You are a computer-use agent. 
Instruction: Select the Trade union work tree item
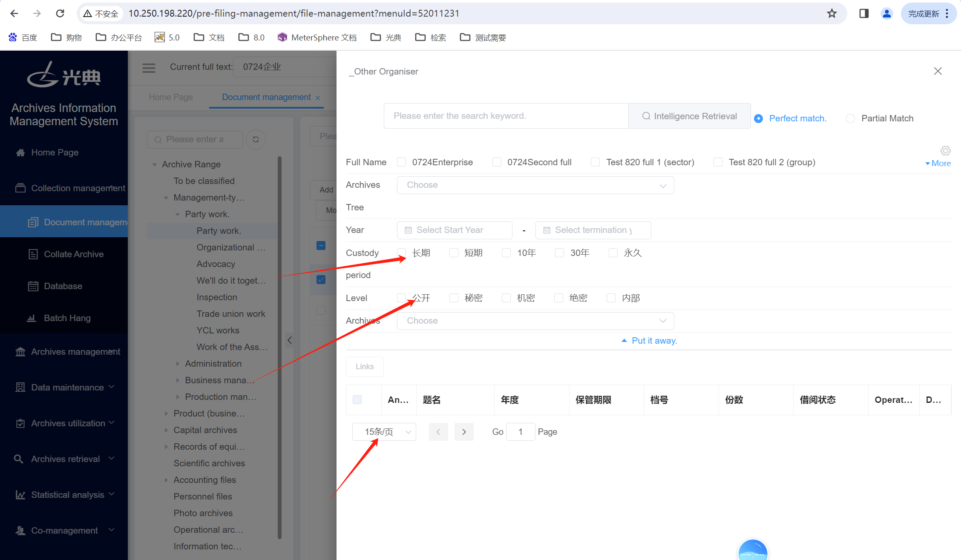(230, 314)
